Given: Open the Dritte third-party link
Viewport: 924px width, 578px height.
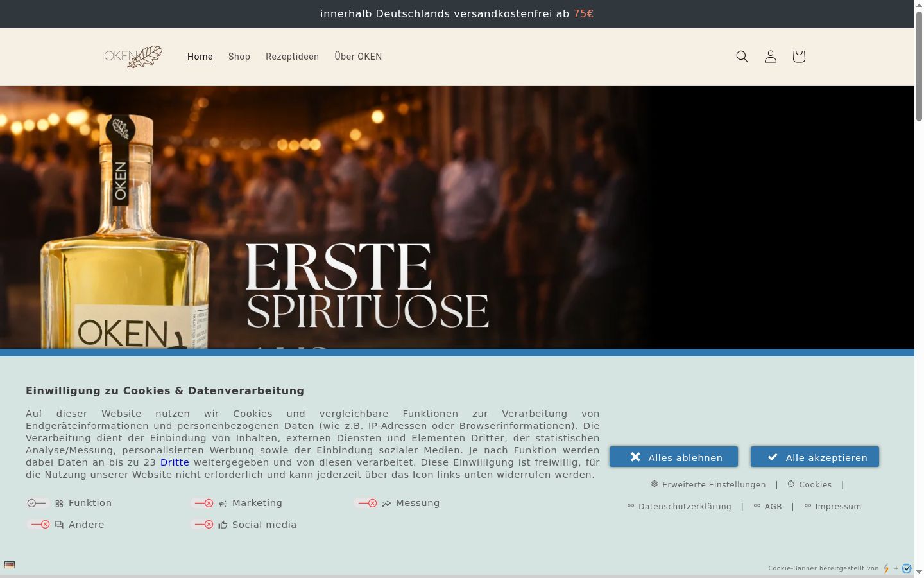Looking at the screenshot, I should tap(175, 462).
